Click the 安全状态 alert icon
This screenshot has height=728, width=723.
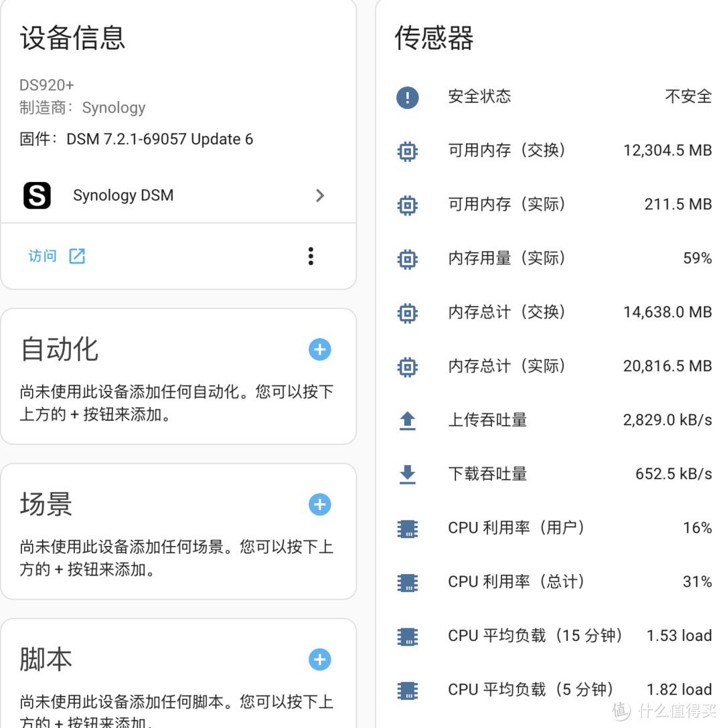pyautogui.click(x=407, y=98)
